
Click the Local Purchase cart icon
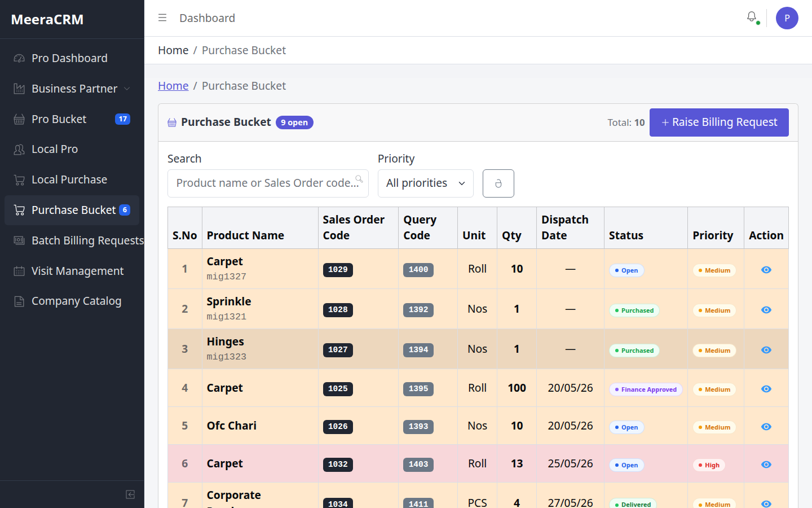click(19, 180)
